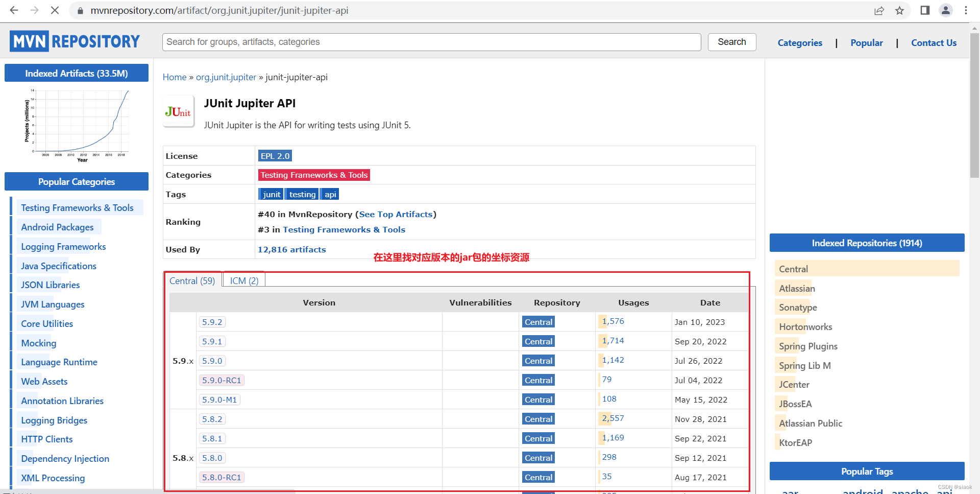The width and height of the screenshot is (980, 494).
Task: Bookmark this page with the star icon
Action: 899,10
